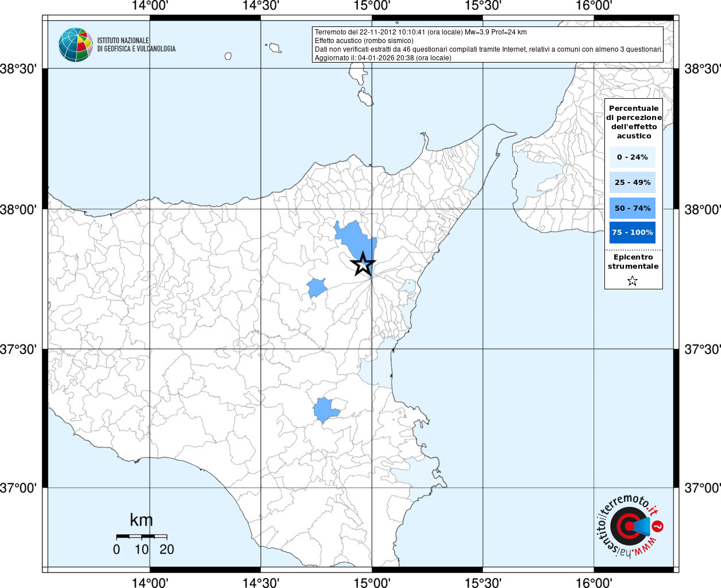Image resolution: width=721 pixels, height=588 pixels.
Task: Click the Istituto Nazionale di Geofisica text
Action: coord(136,45)
